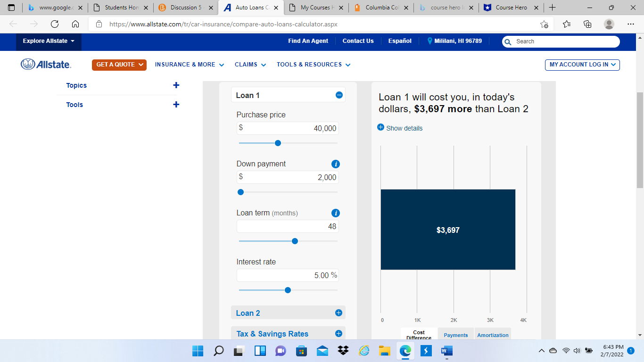Open the GET A QUOTE dropdown
The image size is (644, 362).
(x=119, y=65)
